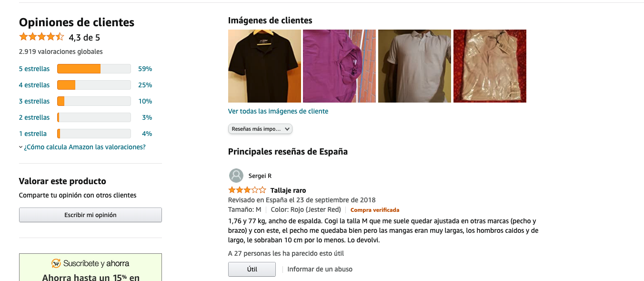The image size is (644, 281).
Task: Mark review as 'Útil'
Action: [x=252, y=269]
